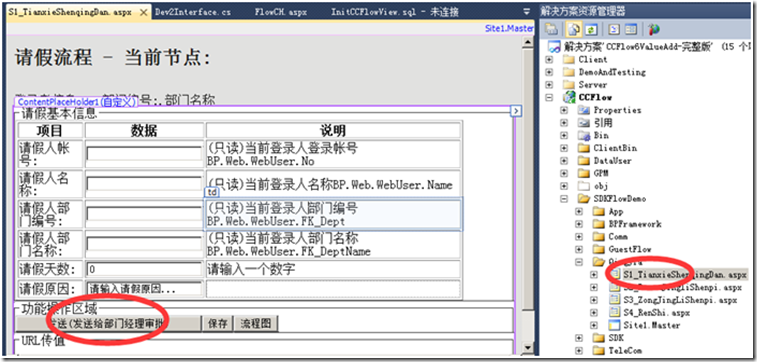Switch to the InitCCFlowView.sql tab
The height and width of the screenshot is (362, 757).
pyautogui.click(x=395, y=13)
